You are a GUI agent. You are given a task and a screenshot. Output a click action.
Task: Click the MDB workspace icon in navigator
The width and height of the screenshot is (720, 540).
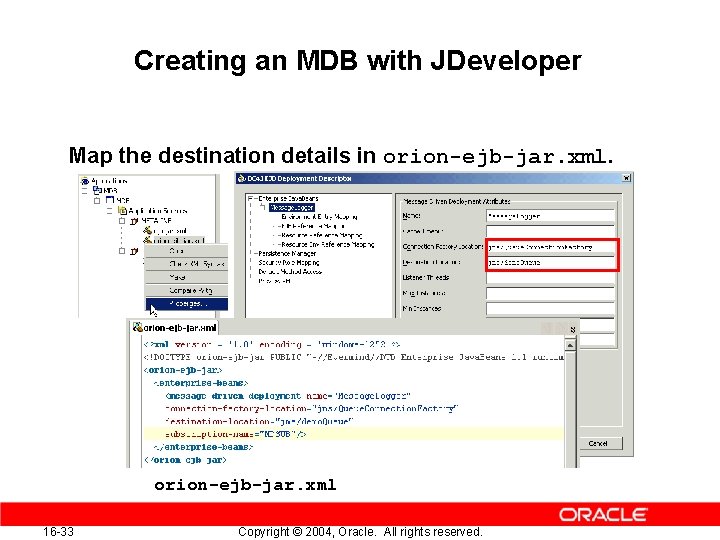[x=97, y=190]
